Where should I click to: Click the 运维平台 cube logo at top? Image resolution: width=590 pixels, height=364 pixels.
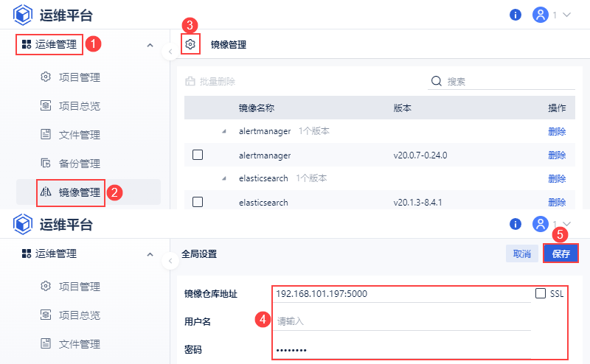point(23,15)
